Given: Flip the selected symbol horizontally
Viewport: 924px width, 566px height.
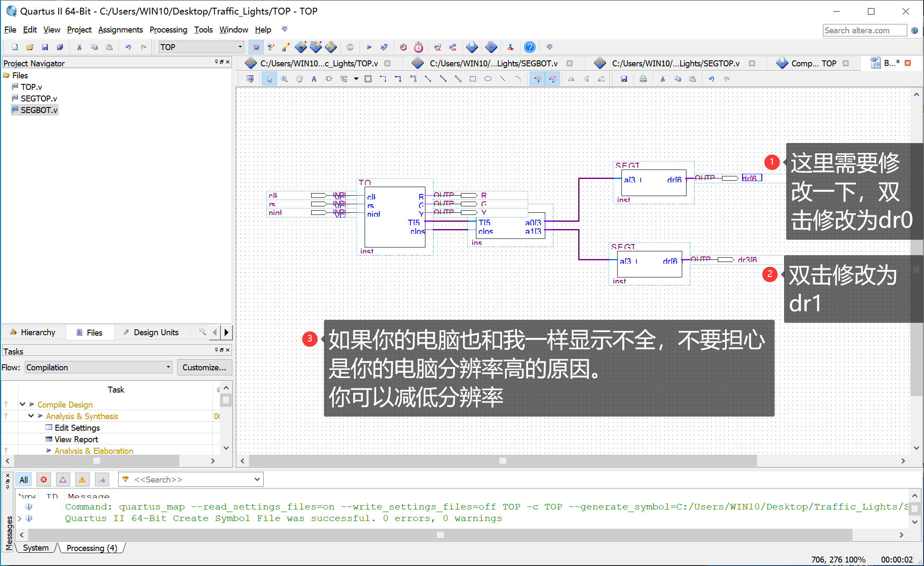Looking at the screenshot, I should tap(571, 79).
